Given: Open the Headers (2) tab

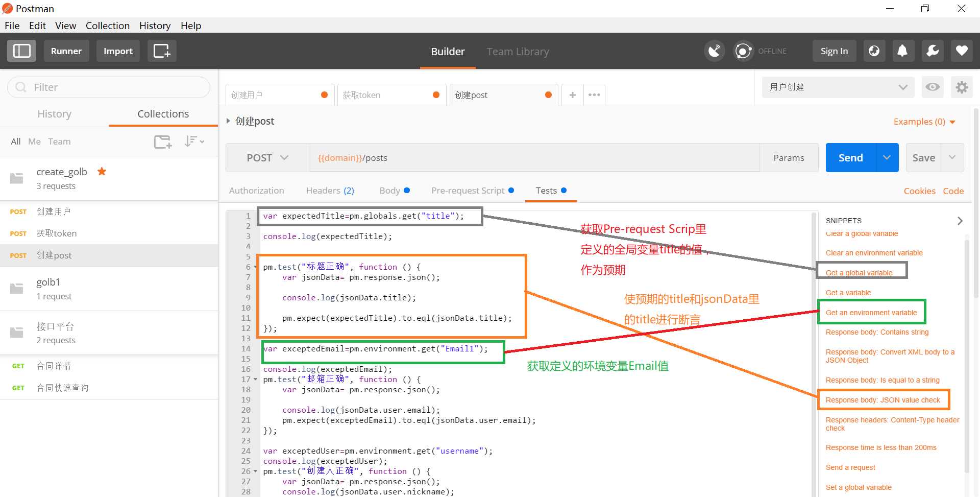Looking at the screenshot, I should click(330, 191).
